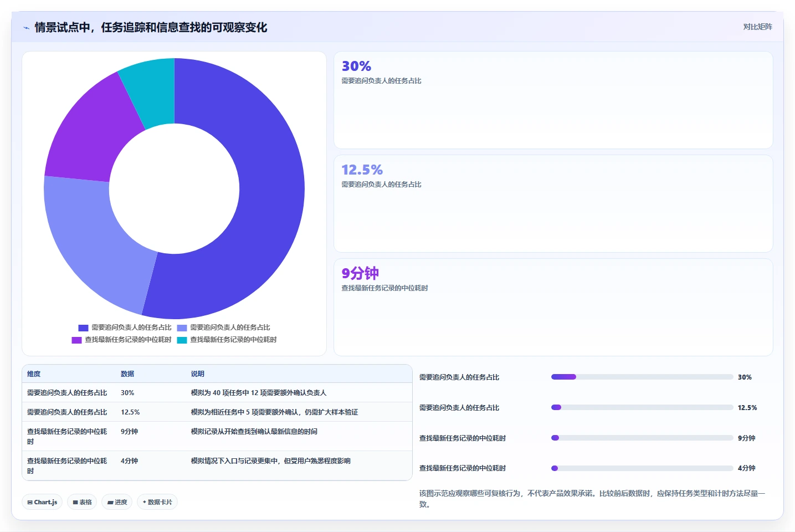Toggle the purple legend swatch
Image resolution: width=795 pixels, height=532 pixels.
coord(76,340)
